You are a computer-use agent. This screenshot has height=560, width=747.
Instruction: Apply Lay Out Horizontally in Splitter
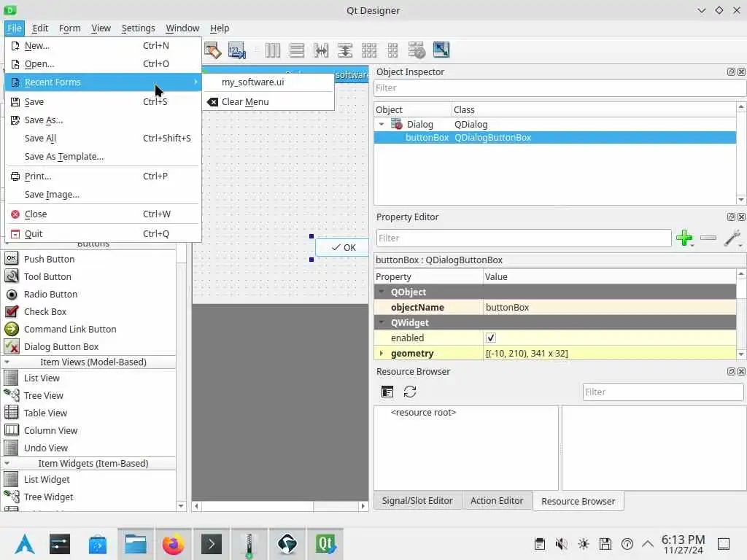(321, 50)
